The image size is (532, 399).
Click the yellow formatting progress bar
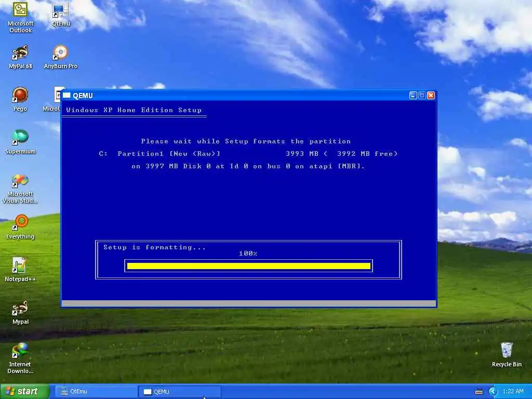click(249, 266)
